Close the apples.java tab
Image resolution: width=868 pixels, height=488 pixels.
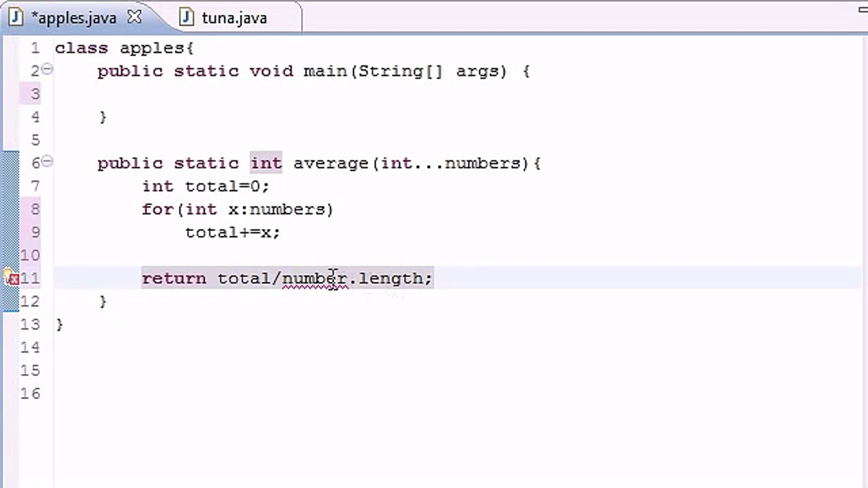[x=134, y=16]
